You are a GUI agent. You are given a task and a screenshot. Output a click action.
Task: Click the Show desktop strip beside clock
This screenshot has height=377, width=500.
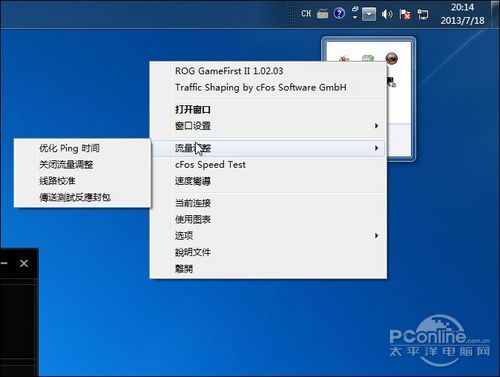496,14
